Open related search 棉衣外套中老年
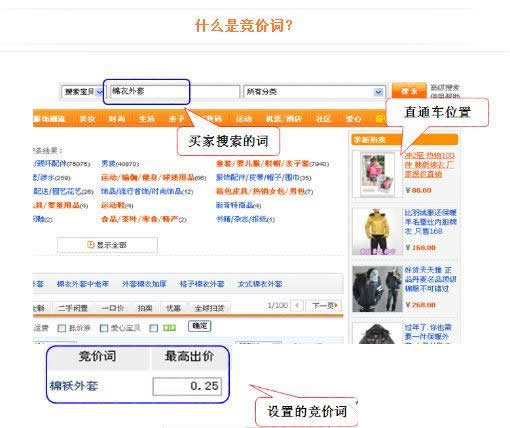Viewport: 510px width, 428px height. pyautogui.click(x=83, y=284)
